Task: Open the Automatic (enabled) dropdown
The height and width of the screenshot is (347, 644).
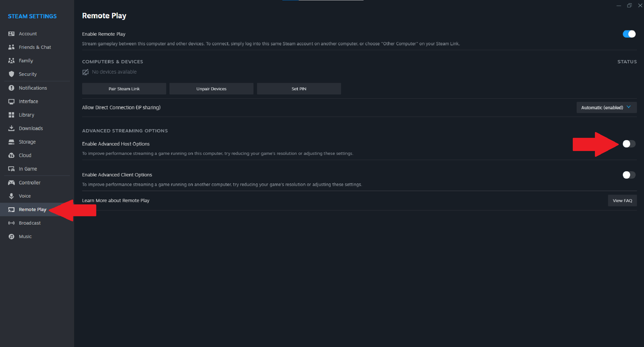Action: [606, 108]
